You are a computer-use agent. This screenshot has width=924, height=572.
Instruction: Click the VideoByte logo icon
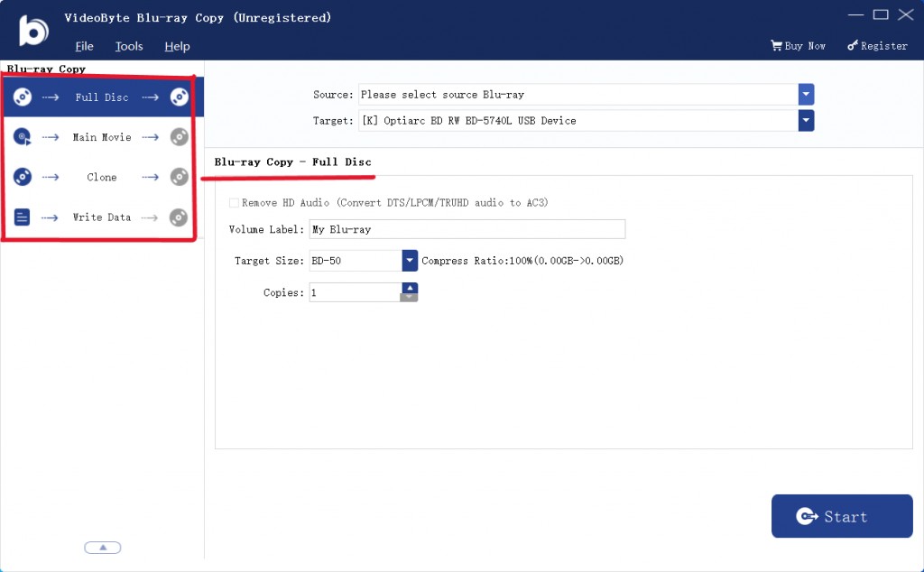(x=33, y=30)
